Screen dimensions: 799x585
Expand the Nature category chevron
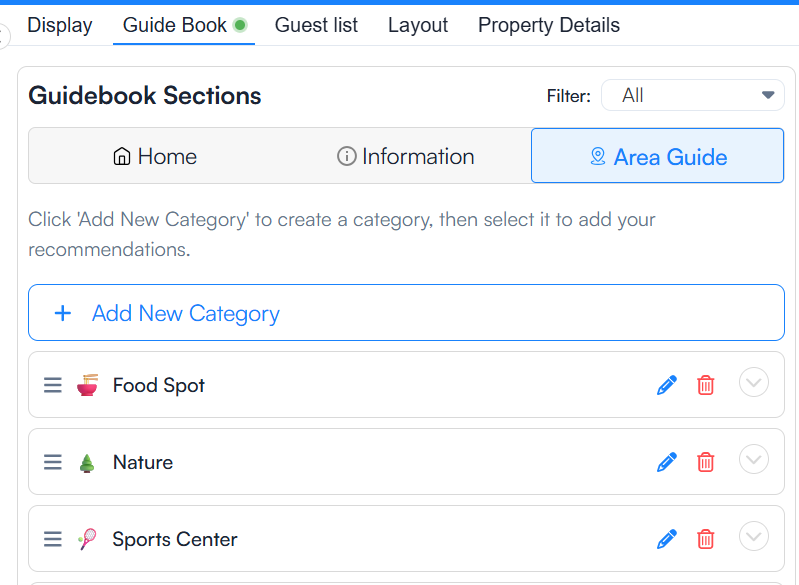coord(754,459)
